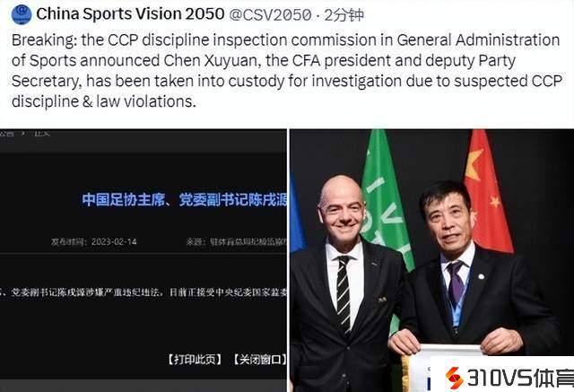Click the 310VS体育 watermark logo icon

pos(455,378)
